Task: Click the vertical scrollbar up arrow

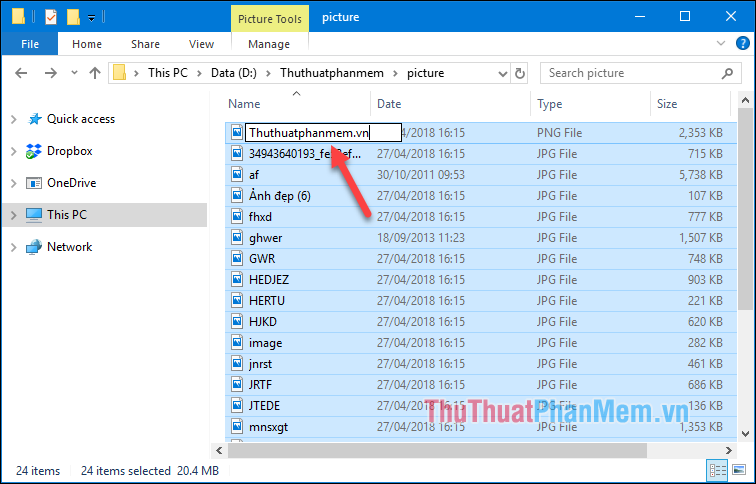Action: pos(745,101)
